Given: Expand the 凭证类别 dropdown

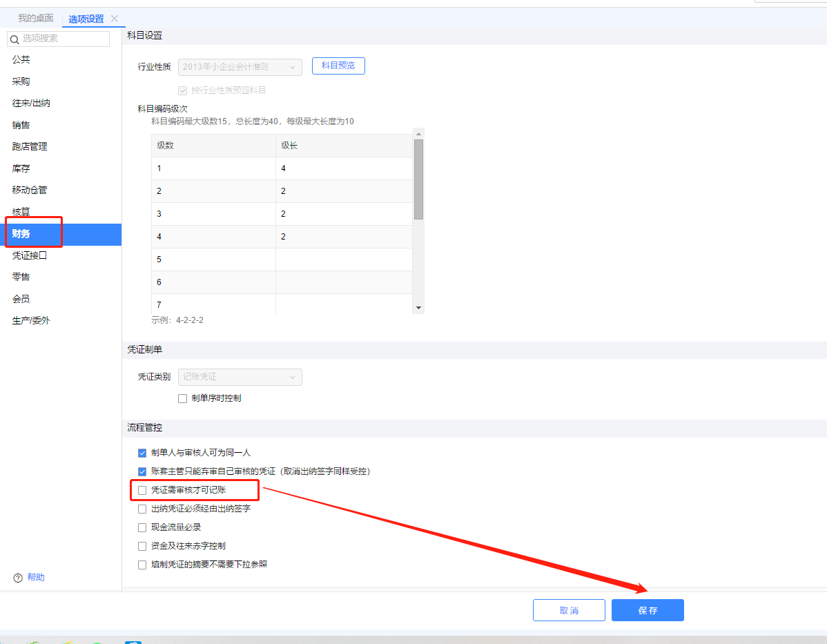Looking at the screenshot, I should click(x=240, y=377).
